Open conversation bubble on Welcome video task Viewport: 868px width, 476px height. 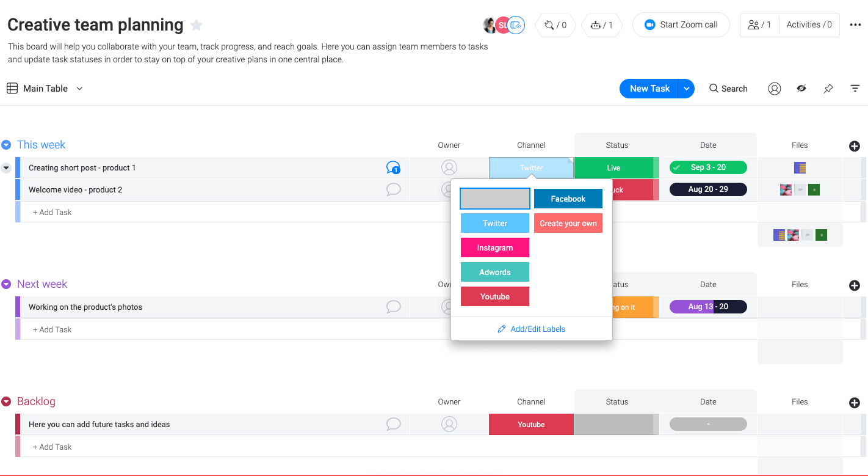pyautogui.click(x=394, y=189)
